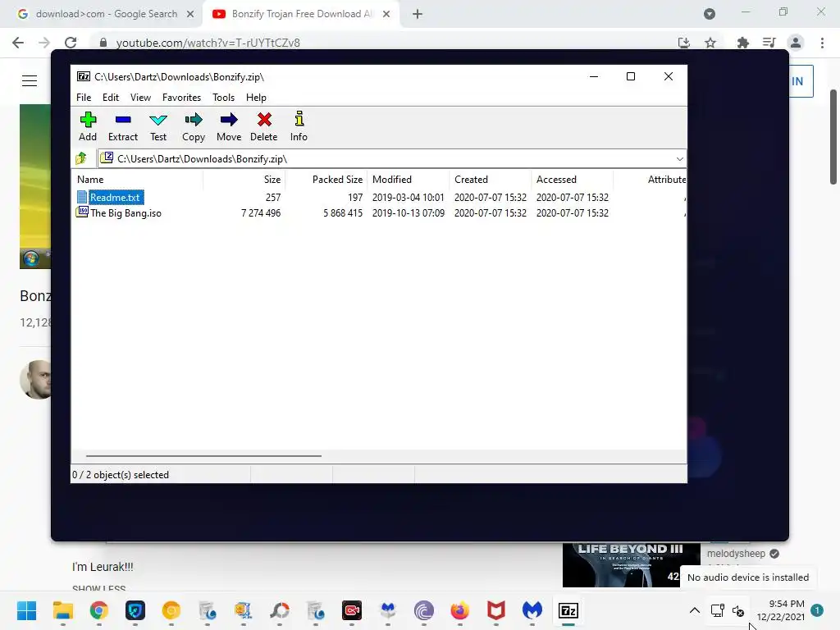
Task: Sort by the Accessed column header
Action: [x=572, y=180]
